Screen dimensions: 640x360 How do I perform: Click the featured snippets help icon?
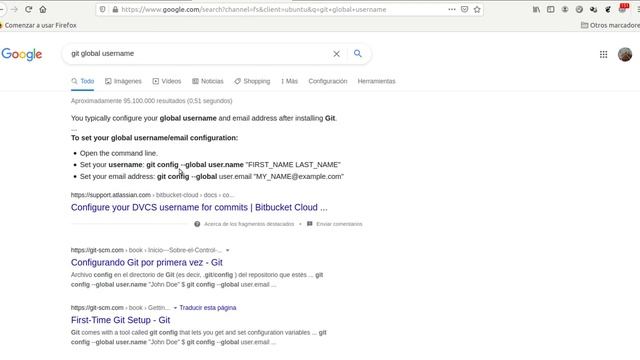point(197,224)
